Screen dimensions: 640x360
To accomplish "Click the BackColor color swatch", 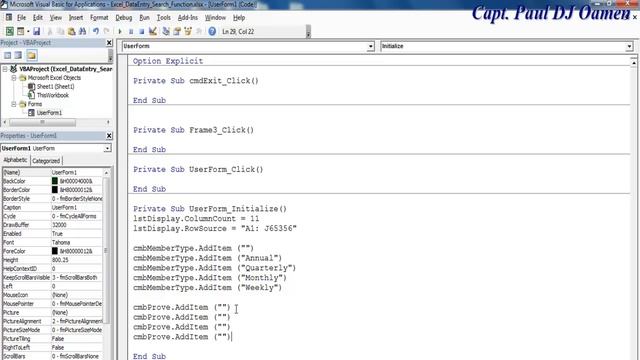I will (x=55, y=181).
